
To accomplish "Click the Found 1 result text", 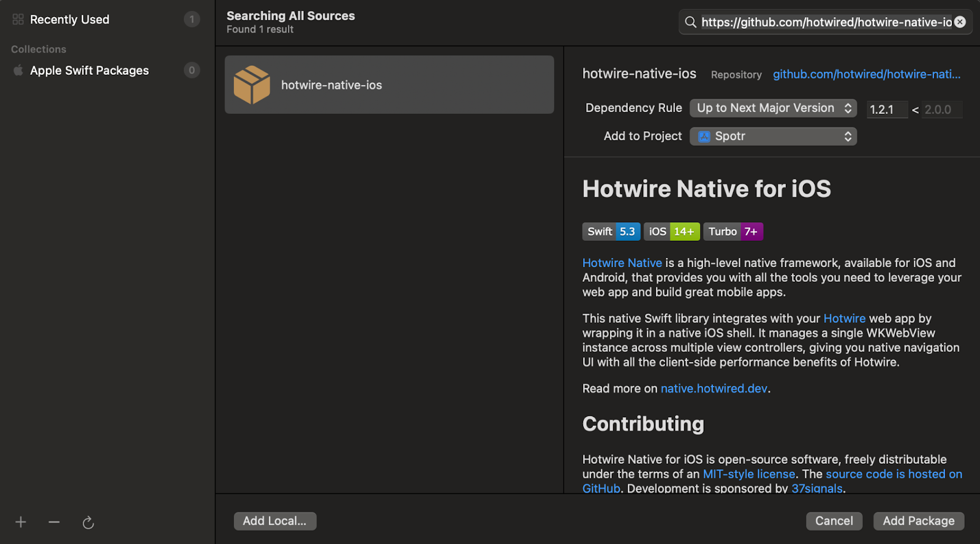I will click(260, 29).
